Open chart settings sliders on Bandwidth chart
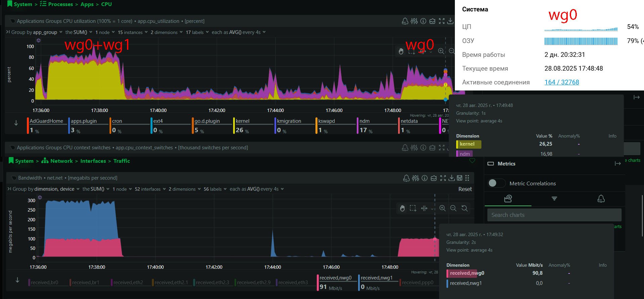The image size is (644, 299). 416,178
